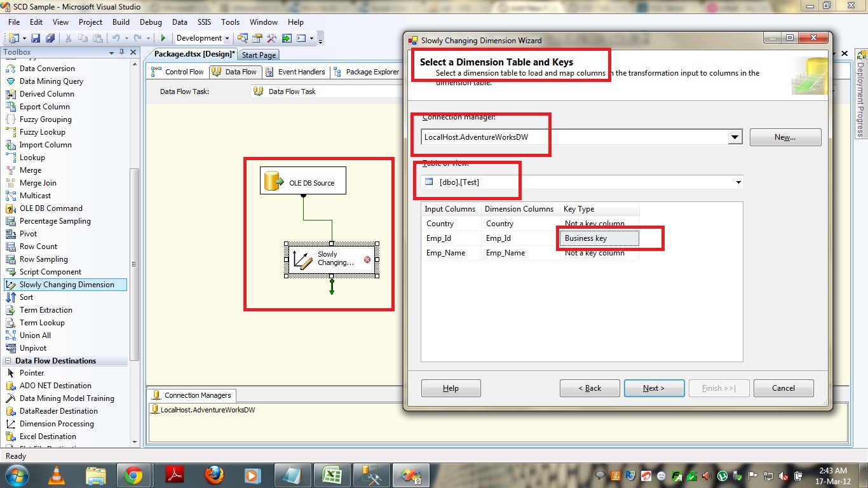Screen dimensions: 868x488
Task: Select Slowly Changing Dimension in Toolbox
Action: click(x=66, y=285)
